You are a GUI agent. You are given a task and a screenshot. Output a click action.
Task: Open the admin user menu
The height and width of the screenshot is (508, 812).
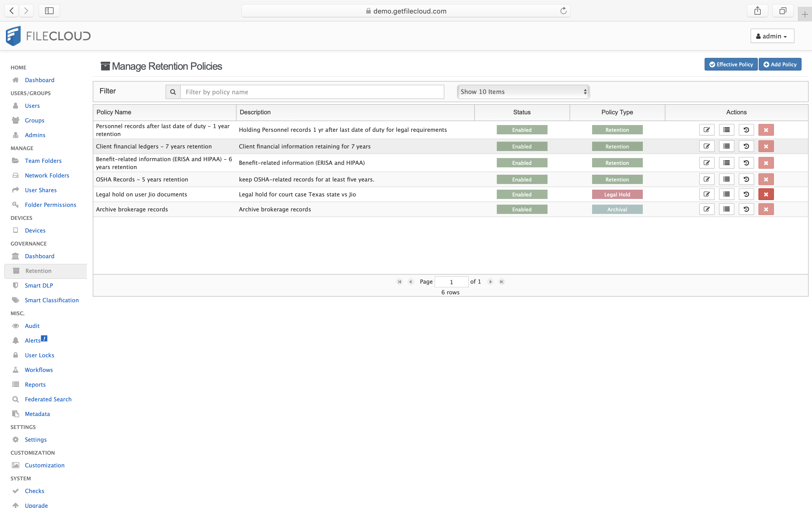click(x=772, y=36)
